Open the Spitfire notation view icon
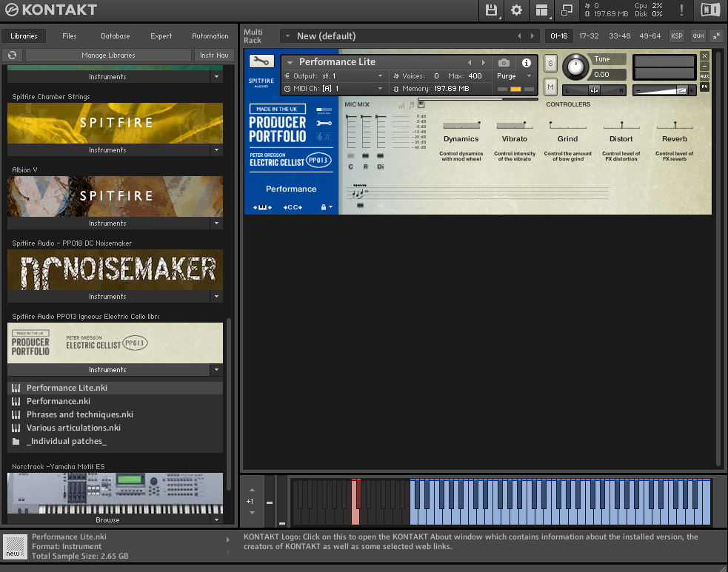 324,136
